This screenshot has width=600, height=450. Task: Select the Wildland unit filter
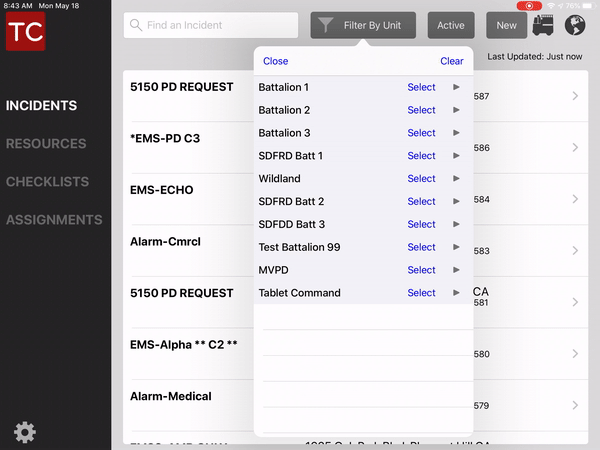click(x=421, y=179)
